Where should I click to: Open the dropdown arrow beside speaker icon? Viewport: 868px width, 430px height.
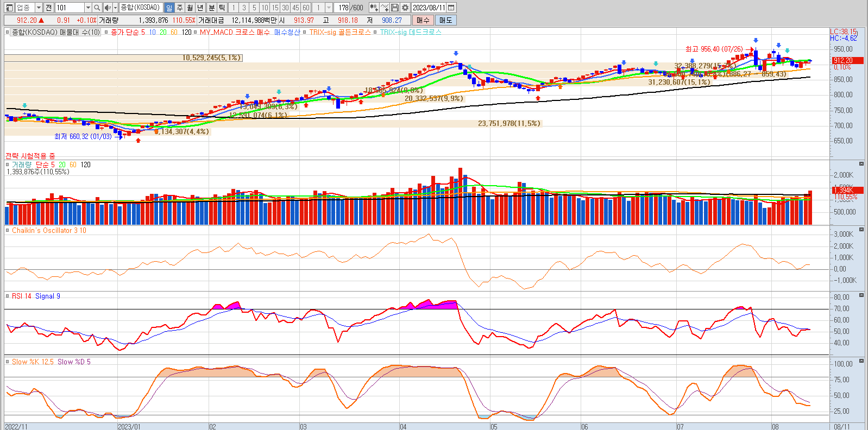click(x=115, y=8)
